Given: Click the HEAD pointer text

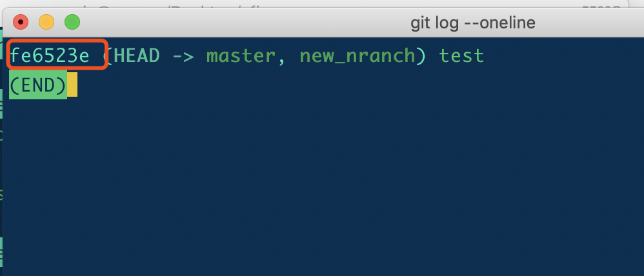Looking at the screenshot, I should (x=136, y=55).
